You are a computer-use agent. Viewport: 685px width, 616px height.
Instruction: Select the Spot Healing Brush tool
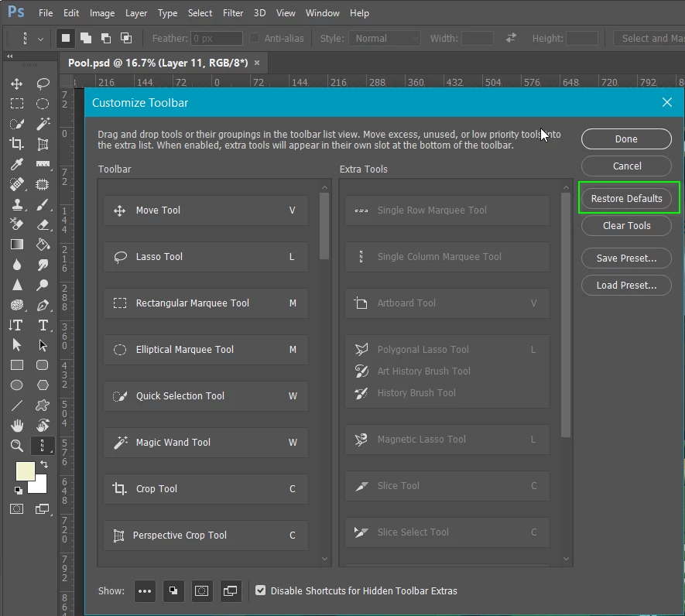[16, 184]
